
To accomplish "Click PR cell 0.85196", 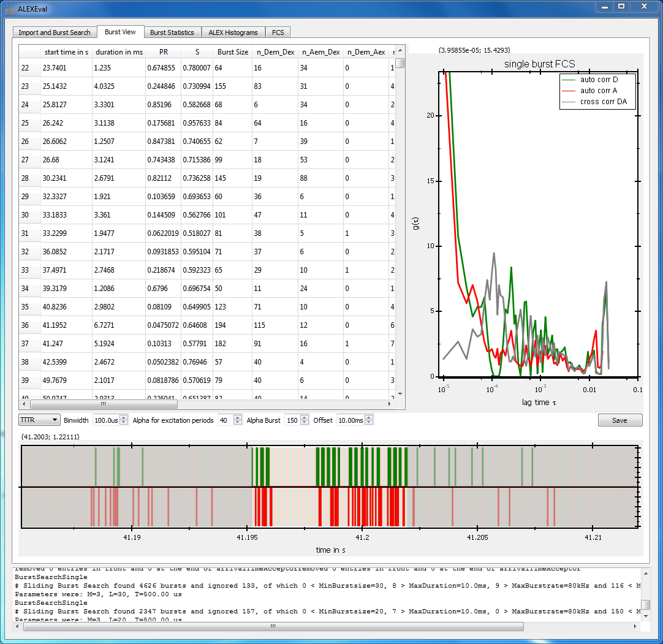I will (163, 104).
